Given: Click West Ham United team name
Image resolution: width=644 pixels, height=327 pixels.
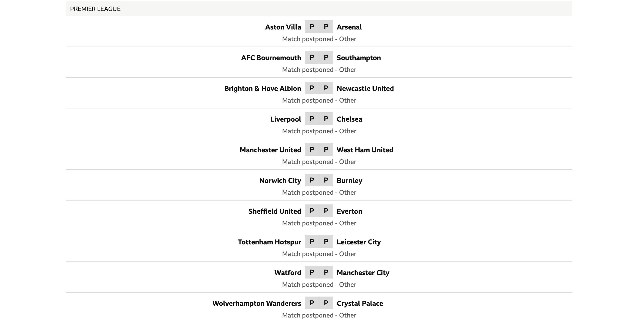Looking at the screenshot, I should tap(365, 150).
